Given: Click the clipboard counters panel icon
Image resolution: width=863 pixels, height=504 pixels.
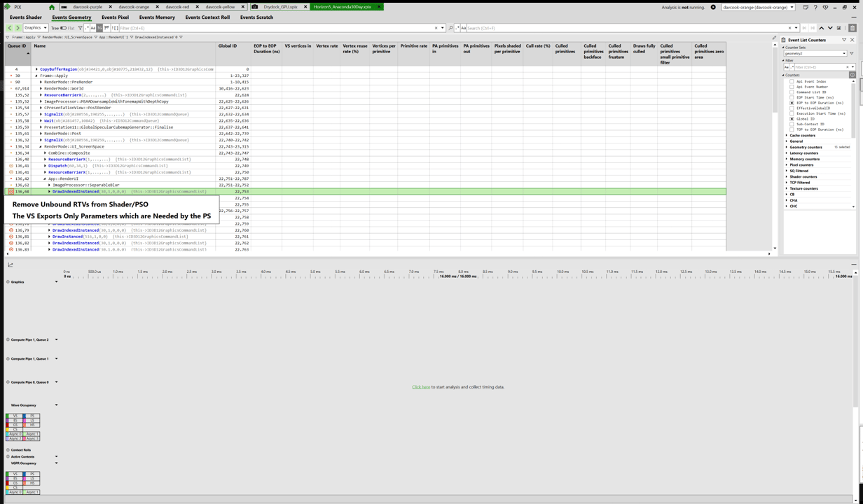Looking at the screenshot, I should [852, 28].
